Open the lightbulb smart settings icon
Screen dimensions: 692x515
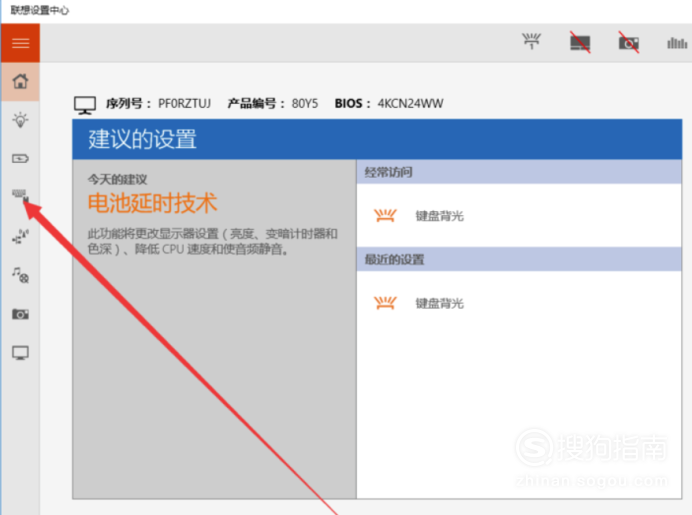click(x=20, y=120)
